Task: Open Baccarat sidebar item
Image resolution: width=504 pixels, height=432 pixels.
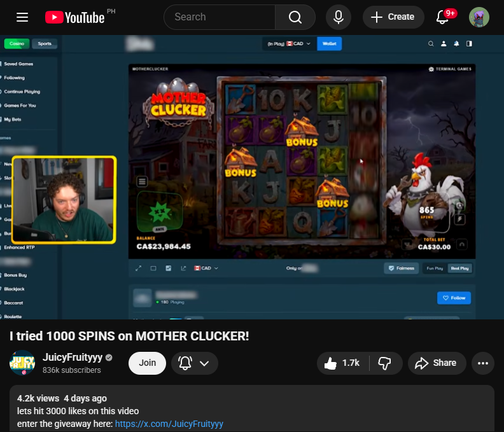Action: (13, 303)
